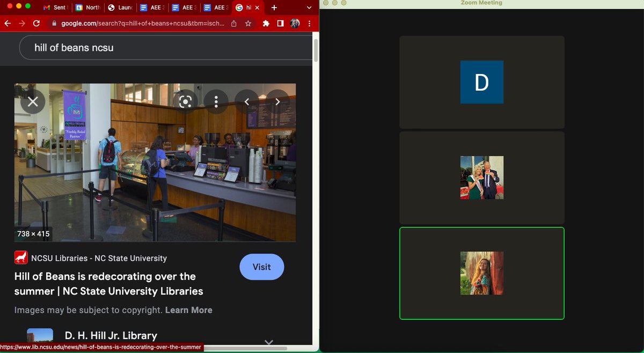Click the forward navigation arrow in Chrome
The height and width of the screenshot is (353, 644).
pos(22,24)
